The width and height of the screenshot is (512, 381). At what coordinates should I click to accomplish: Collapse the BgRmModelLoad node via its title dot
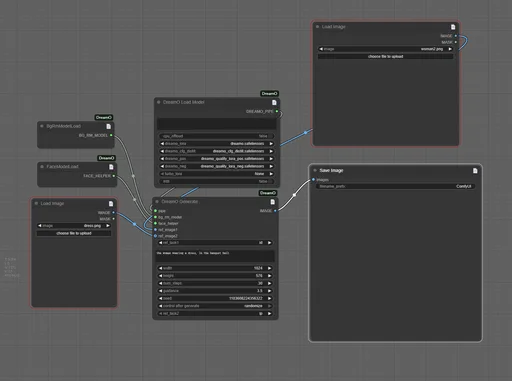pos(42,126)
